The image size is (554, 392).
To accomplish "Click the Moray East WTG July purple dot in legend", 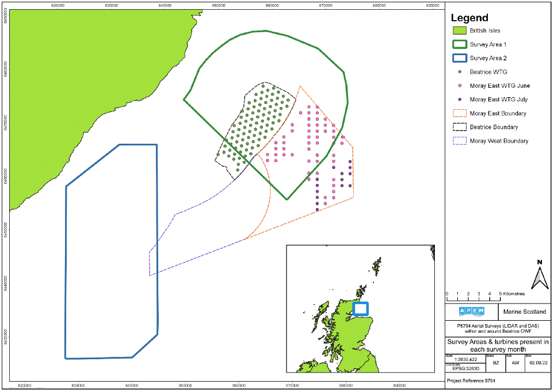I will point(460,99).
